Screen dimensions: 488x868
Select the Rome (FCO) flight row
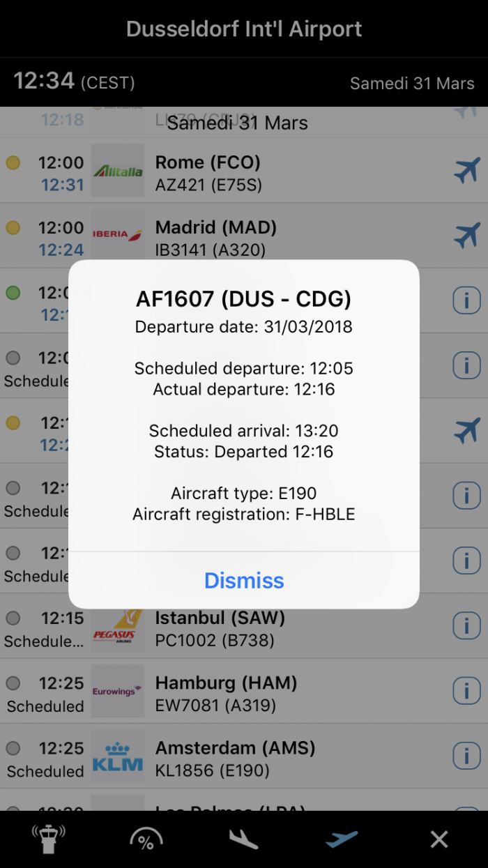(x=279, y=172)
